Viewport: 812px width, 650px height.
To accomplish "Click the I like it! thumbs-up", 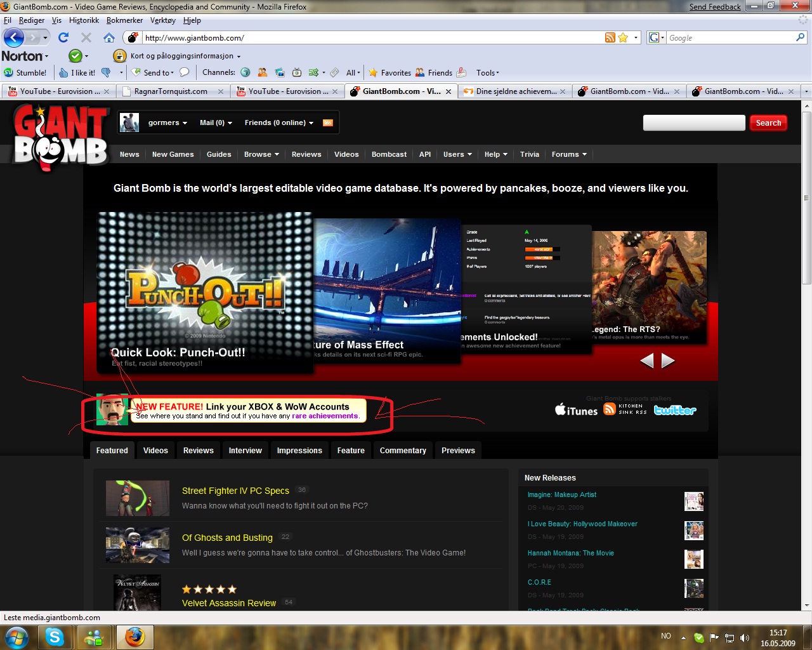I will 77,72.
